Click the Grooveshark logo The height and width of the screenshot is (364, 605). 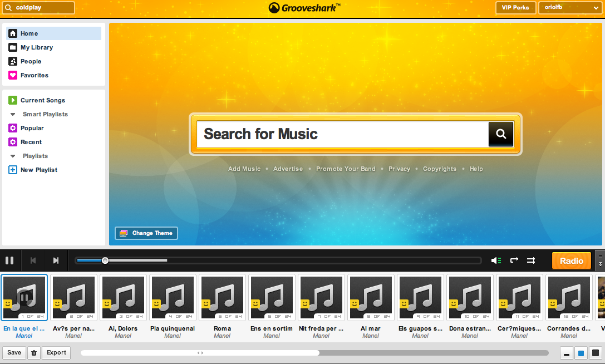305,8
